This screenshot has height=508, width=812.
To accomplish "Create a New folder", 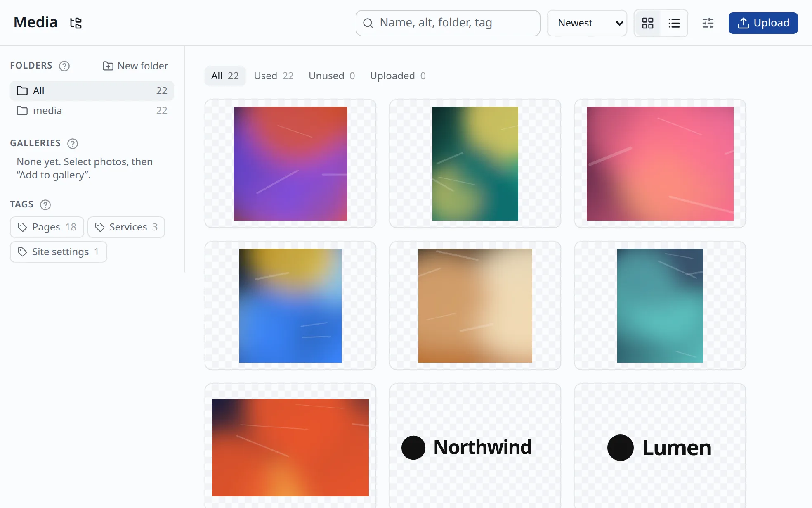I will pyautogui.click(x=135, y=66).
